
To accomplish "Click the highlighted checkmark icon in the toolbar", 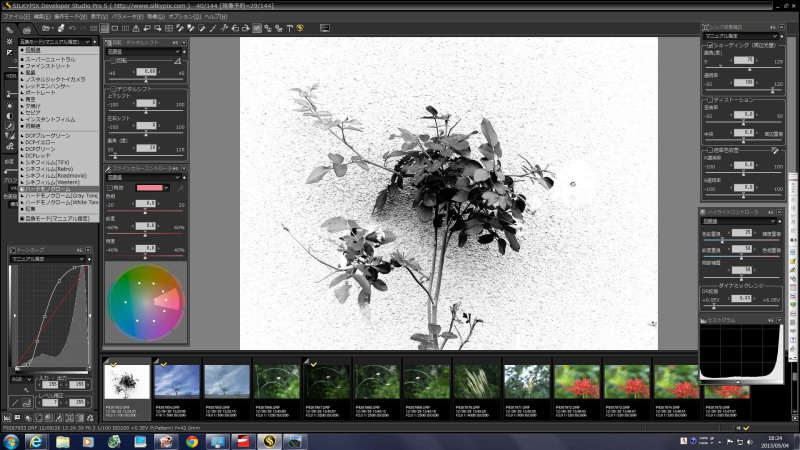I will (x=257, y=29).
